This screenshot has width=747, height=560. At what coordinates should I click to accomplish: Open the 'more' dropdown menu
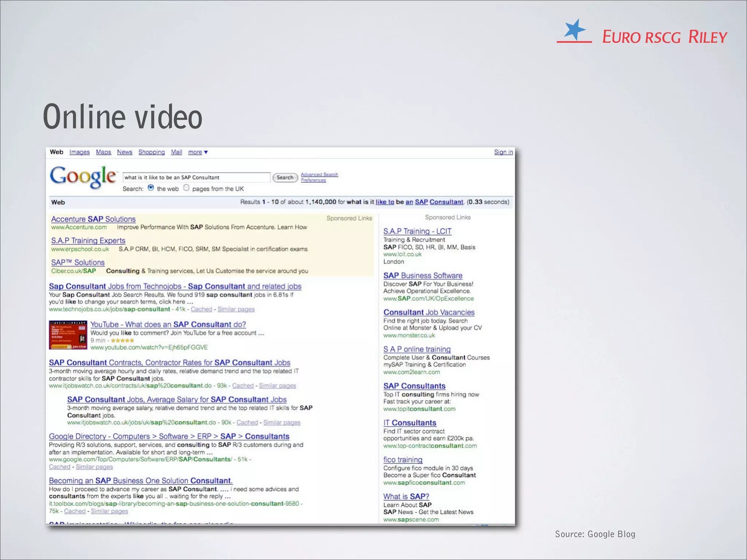[198, 152]
